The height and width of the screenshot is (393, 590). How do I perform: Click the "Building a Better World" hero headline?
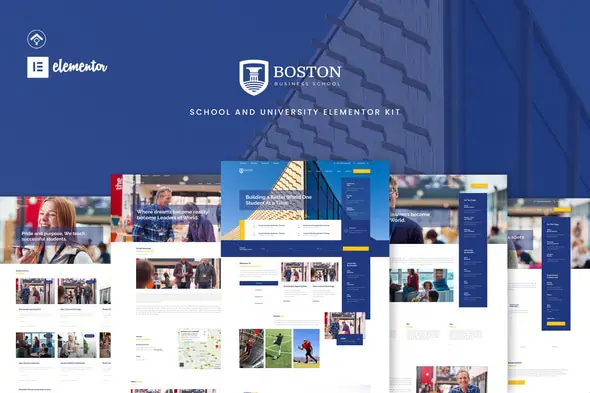(278, 200)
